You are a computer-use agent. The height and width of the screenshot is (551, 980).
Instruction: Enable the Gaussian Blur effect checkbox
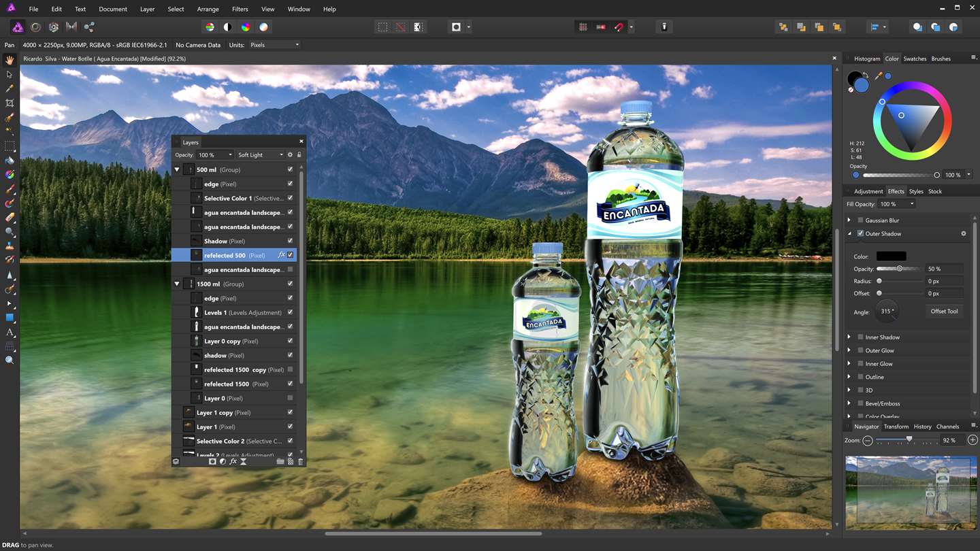point(860,220)
